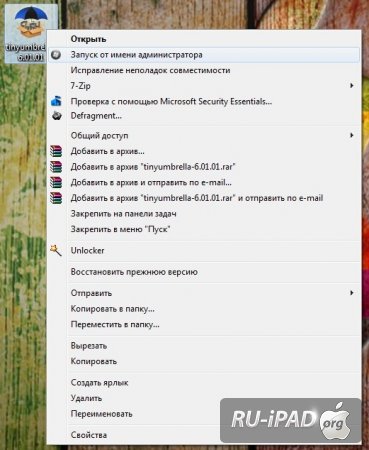Choose 'Восстановить прежнюю версию'
The height and width of the screenshot is (450, 369).
point(204,272)
